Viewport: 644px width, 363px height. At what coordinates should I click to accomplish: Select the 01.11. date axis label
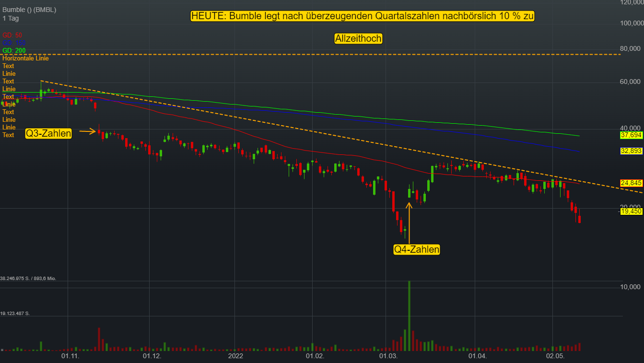pyautogui.click(x=70, y=356)
